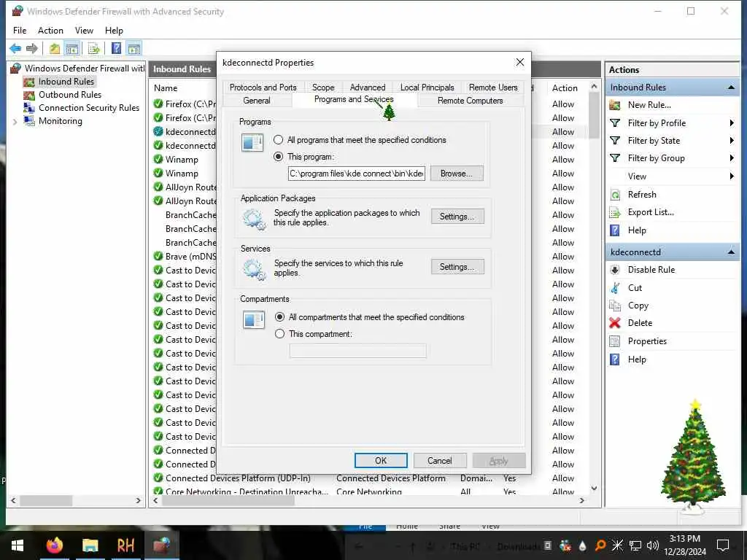Expand the View submenu in Actions

point(731,176)
